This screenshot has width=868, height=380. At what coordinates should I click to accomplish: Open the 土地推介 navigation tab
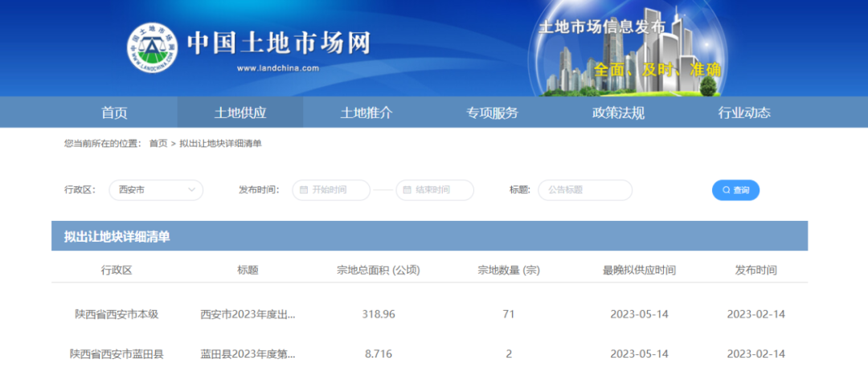[366, 112]
